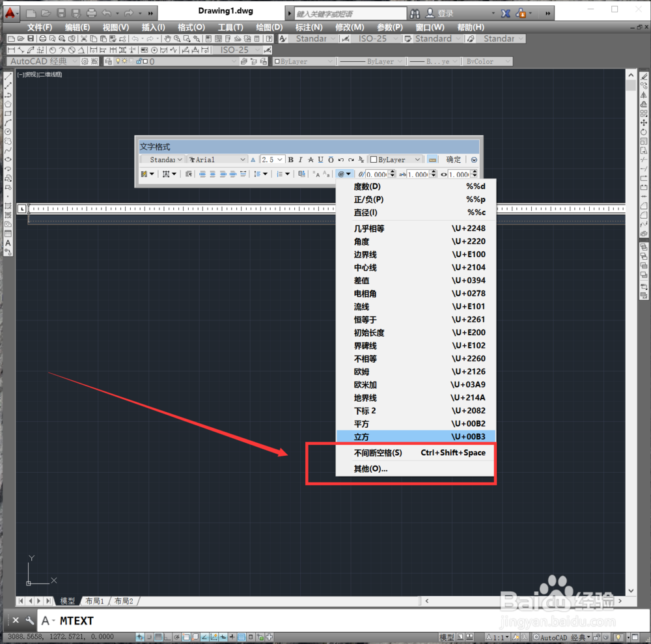
Task: Open the symbol @ dropdown button
Action: click(344, 174)
